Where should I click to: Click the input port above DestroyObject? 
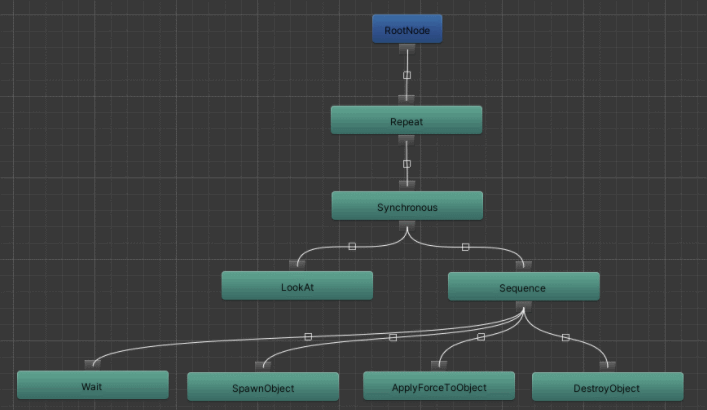[607, 366]
